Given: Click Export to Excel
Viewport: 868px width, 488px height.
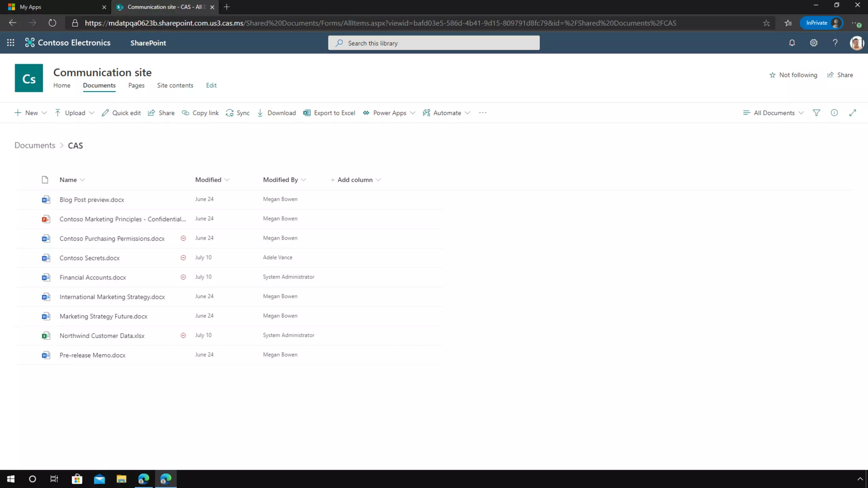Looking at the screenshot, I should [329, 113].
